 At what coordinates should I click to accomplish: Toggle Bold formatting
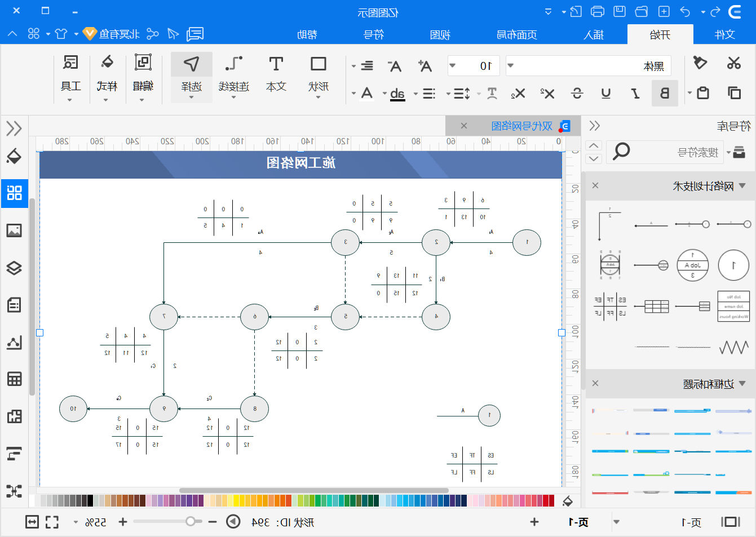665,93
